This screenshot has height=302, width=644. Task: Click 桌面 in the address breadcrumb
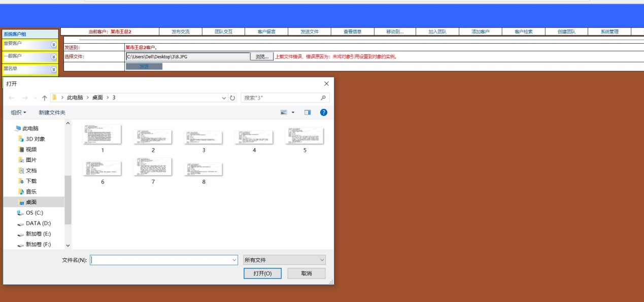pos(97,97)
